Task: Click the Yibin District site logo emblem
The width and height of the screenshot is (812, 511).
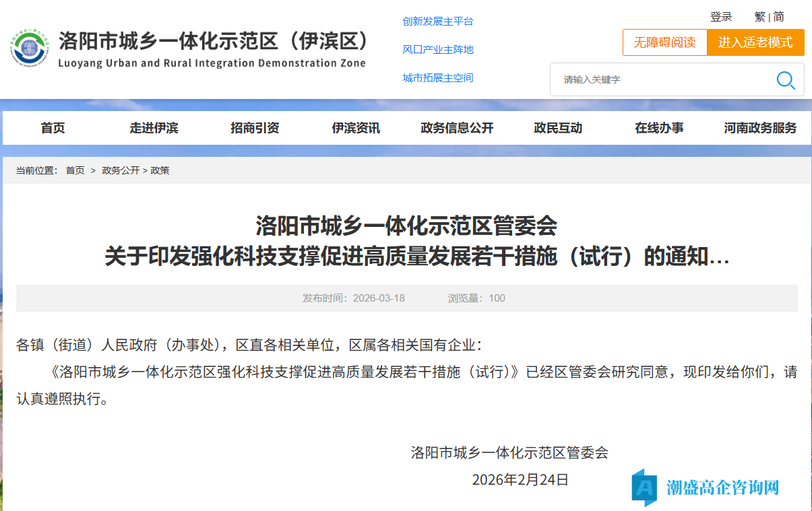Action: click(28, 47)
